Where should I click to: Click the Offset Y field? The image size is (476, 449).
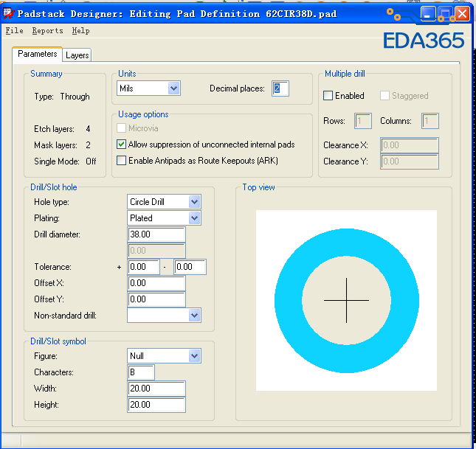(x=156, y=299)
